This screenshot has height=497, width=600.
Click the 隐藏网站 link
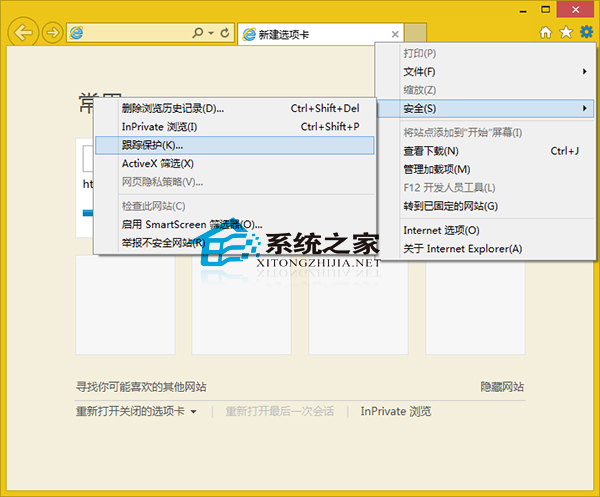(502, 387)
